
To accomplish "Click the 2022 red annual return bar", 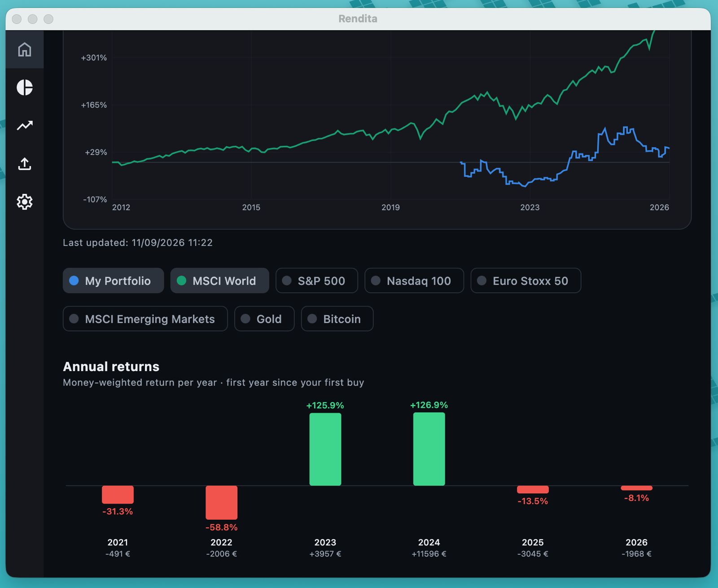I will (x=222, y=503).
